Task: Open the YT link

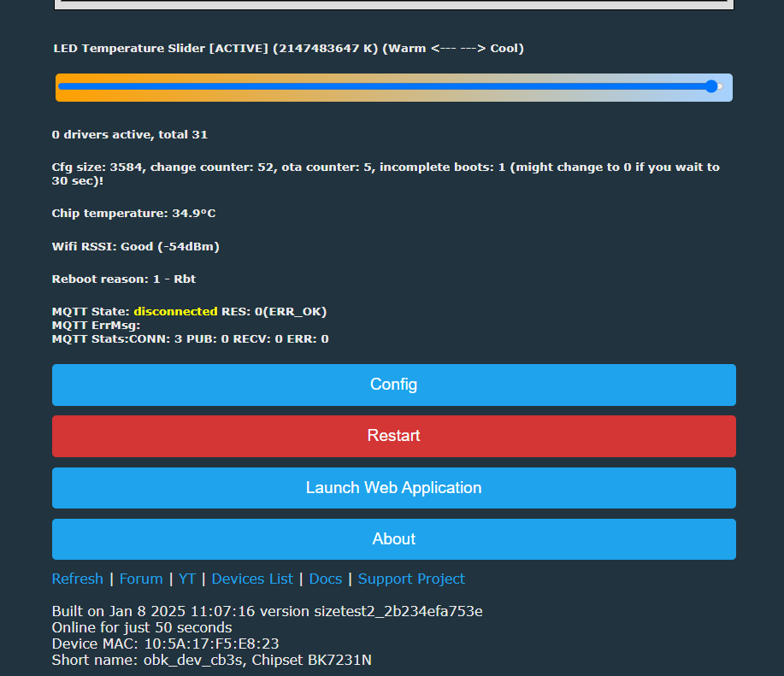Action: click(187, 579)
